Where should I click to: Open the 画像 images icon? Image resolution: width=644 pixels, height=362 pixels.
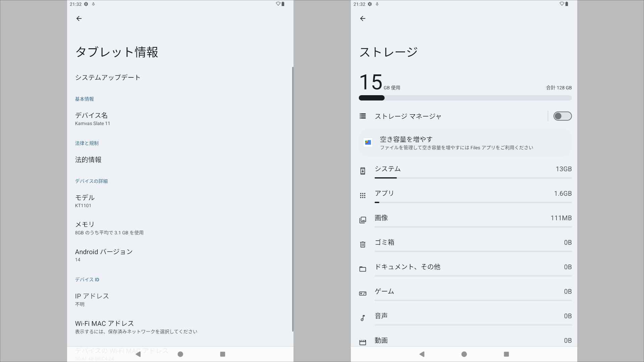tap(363, 220)
